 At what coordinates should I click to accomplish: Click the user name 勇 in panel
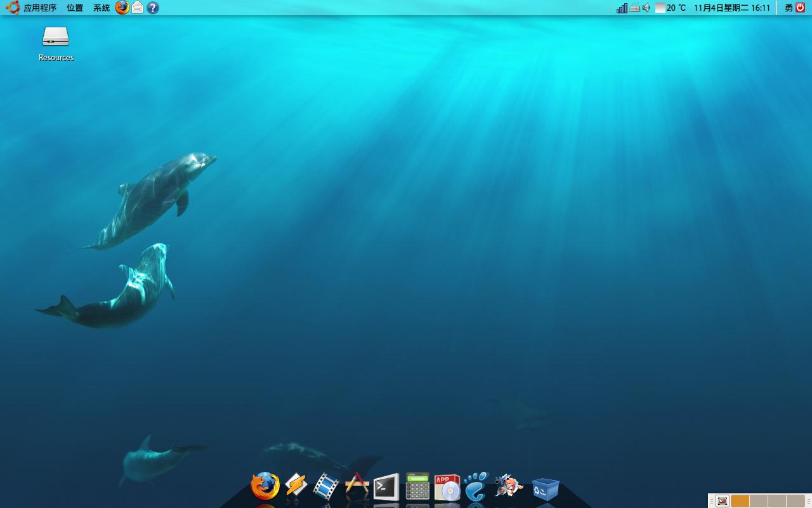pos(789,8)
